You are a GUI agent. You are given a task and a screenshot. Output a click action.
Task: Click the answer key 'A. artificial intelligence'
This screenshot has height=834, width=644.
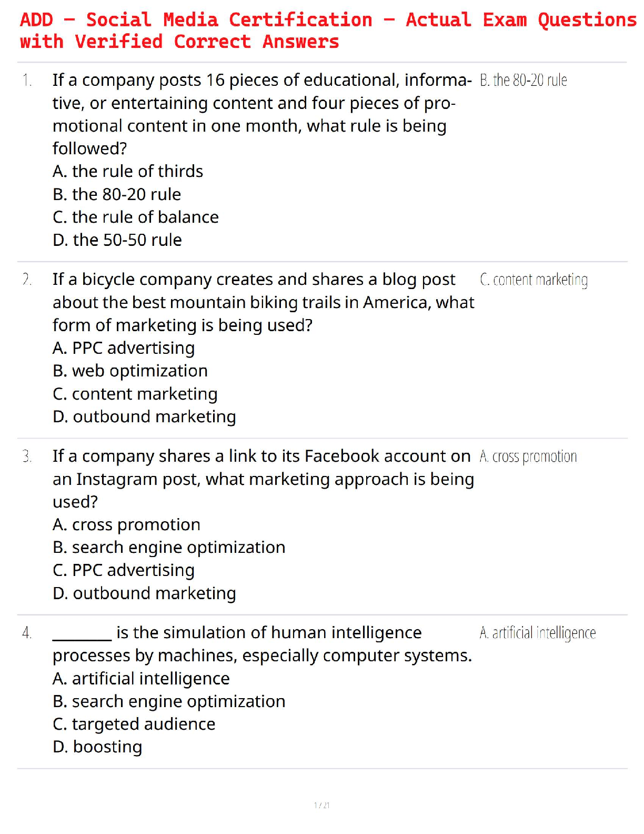click(x=537, y=633)
